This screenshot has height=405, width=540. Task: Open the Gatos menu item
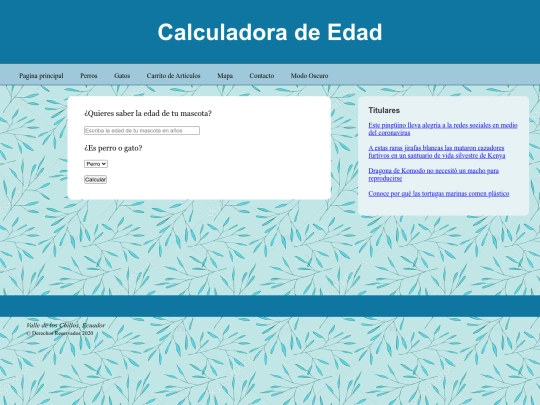pyautogui.click(x=122, y=76)
